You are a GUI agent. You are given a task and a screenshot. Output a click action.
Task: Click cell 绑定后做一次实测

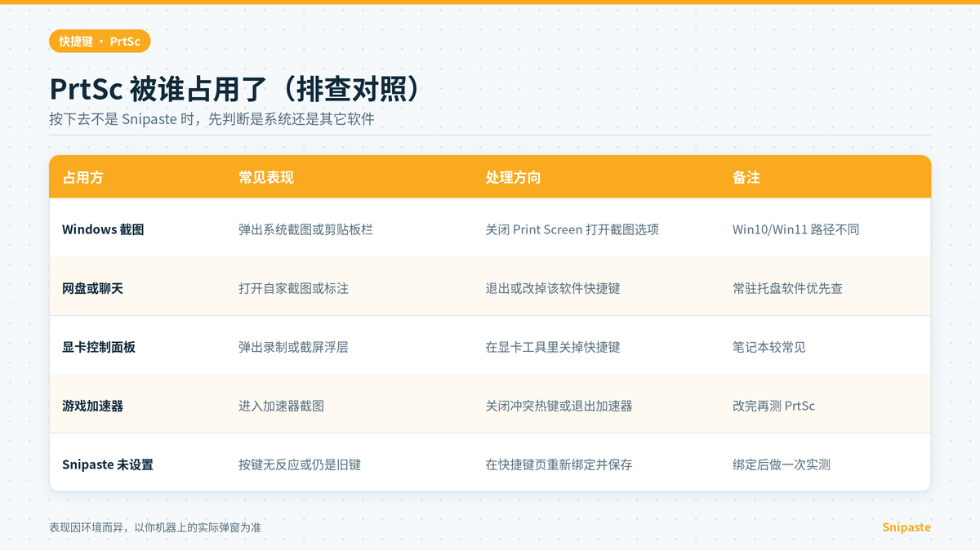(782, 464)
